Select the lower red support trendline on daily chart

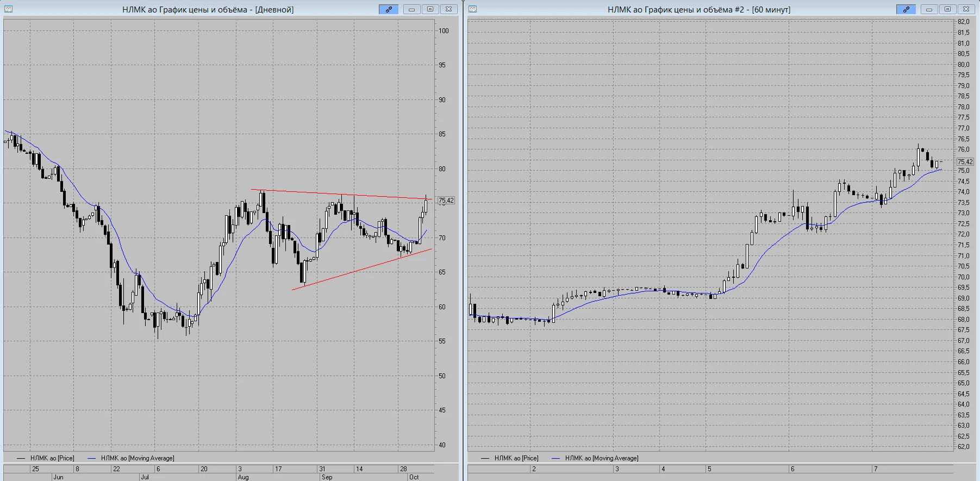[362, 270]
